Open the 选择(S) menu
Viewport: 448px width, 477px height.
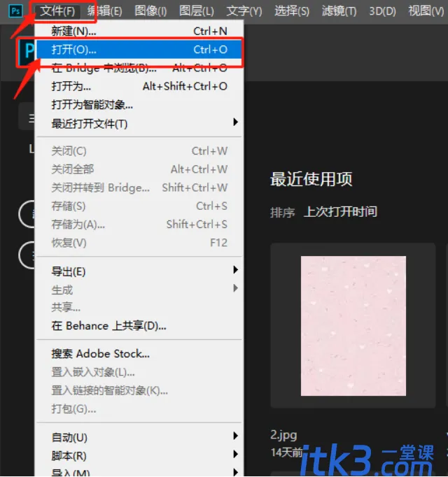point(291,11)
